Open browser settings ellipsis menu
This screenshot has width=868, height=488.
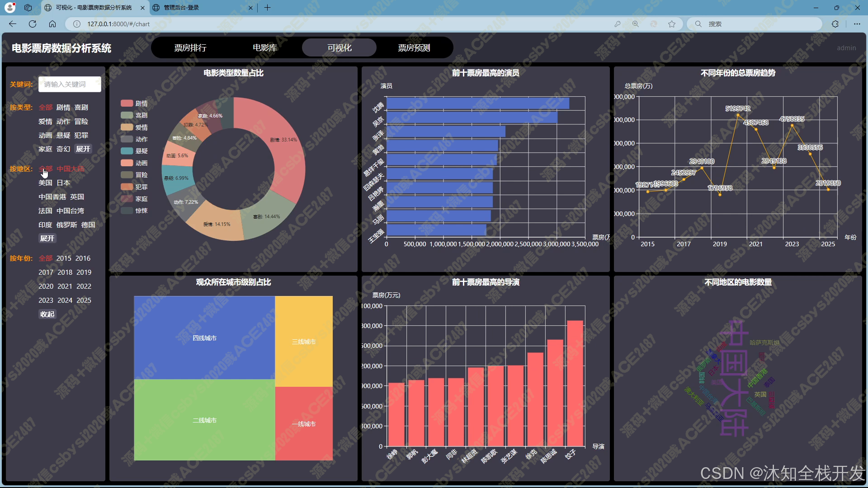pos(857,24)
